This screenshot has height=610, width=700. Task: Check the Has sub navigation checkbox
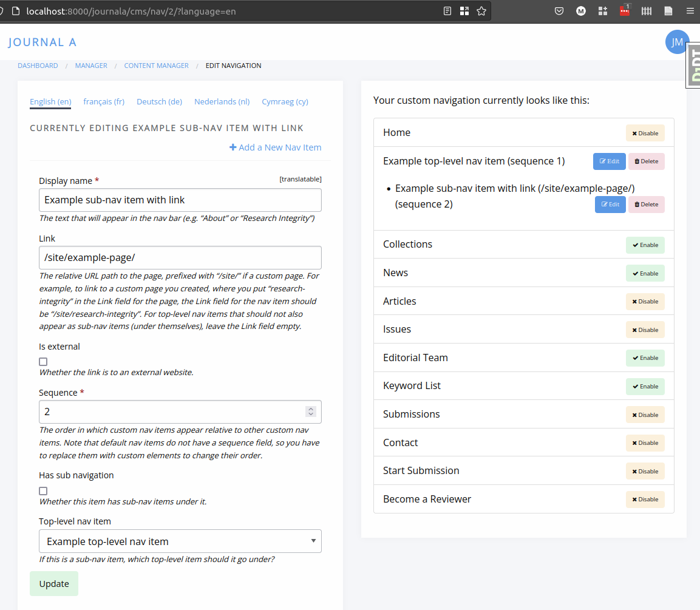(x=43, y=490)
